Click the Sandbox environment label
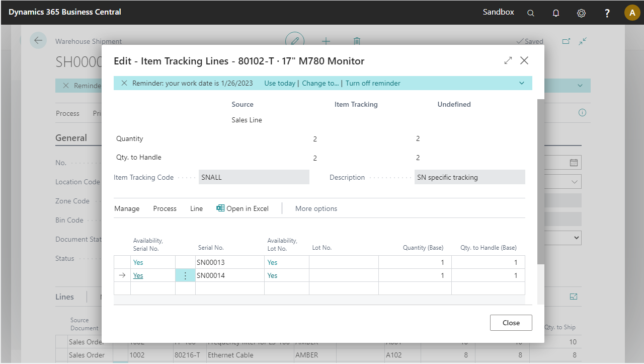 point(499,12)
